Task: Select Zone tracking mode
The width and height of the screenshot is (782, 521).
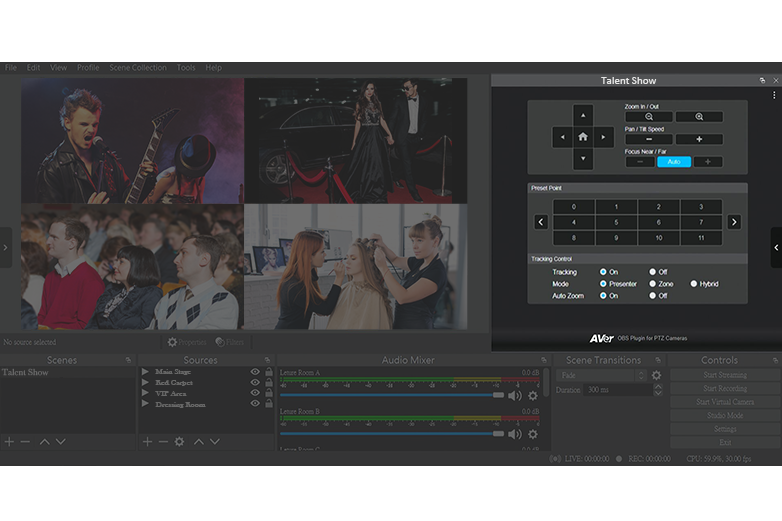Action: click(x=652, y=284)
